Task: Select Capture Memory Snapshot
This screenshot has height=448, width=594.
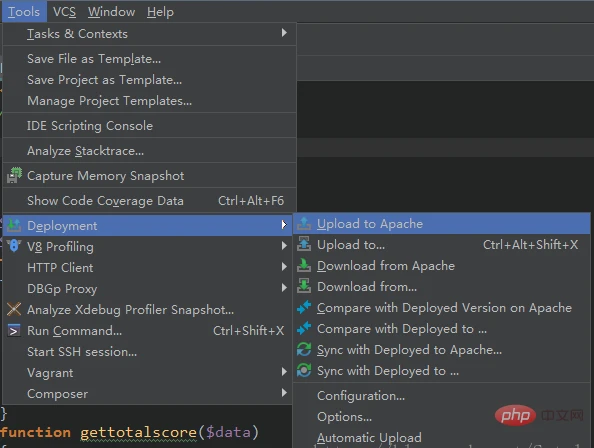Action: (149, 176)
